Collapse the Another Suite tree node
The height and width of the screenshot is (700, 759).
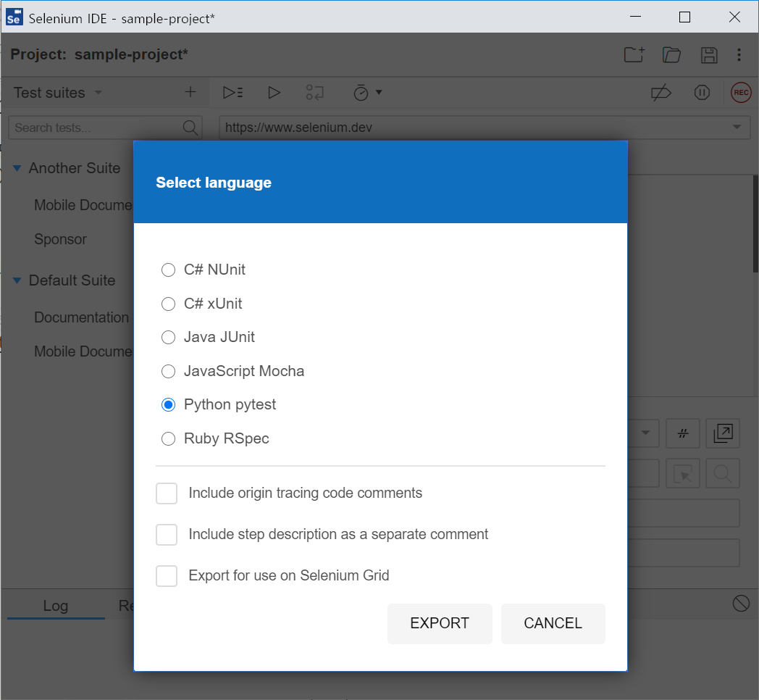tap(17, 168)
